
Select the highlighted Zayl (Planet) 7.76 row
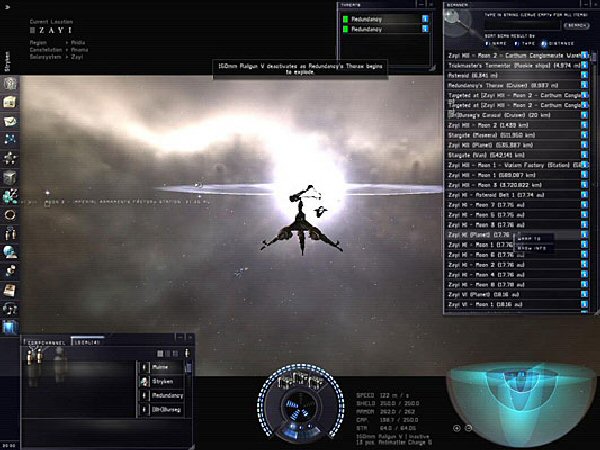(x=513, y=235)
